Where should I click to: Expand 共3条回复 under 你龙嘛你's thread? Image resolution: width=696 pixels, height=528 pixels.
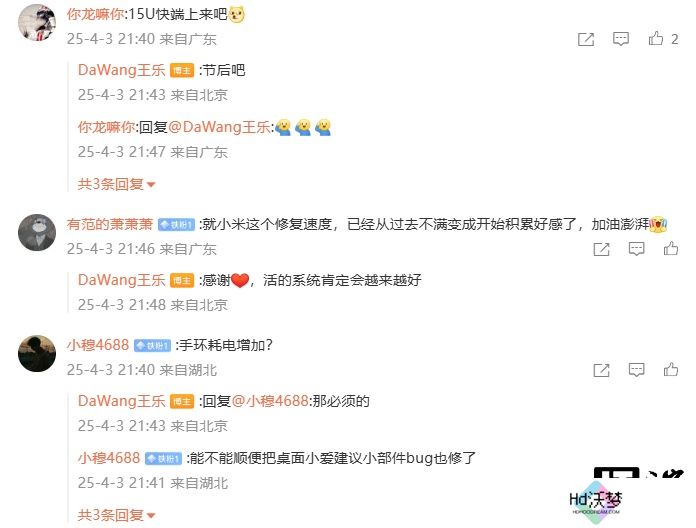116,184
